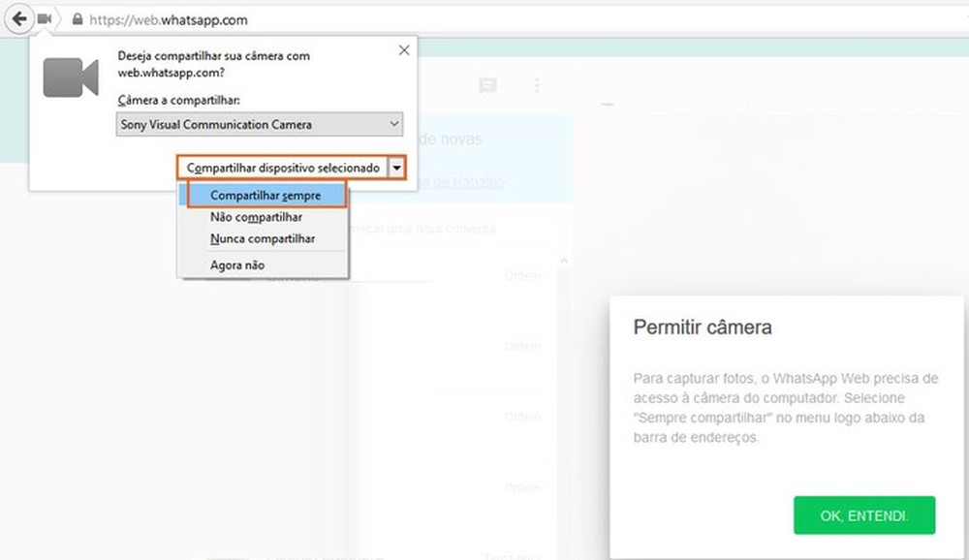Open the blue link in the WhatsApp notification banner

[x=463, y=181]
